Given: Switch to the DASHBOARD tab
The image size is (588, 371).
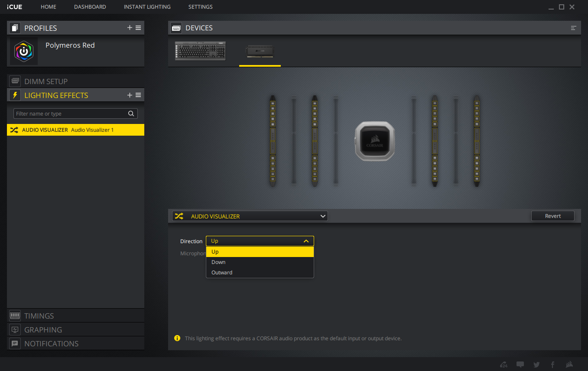Looking at the screenshot, I should click(x=90, y=7).
